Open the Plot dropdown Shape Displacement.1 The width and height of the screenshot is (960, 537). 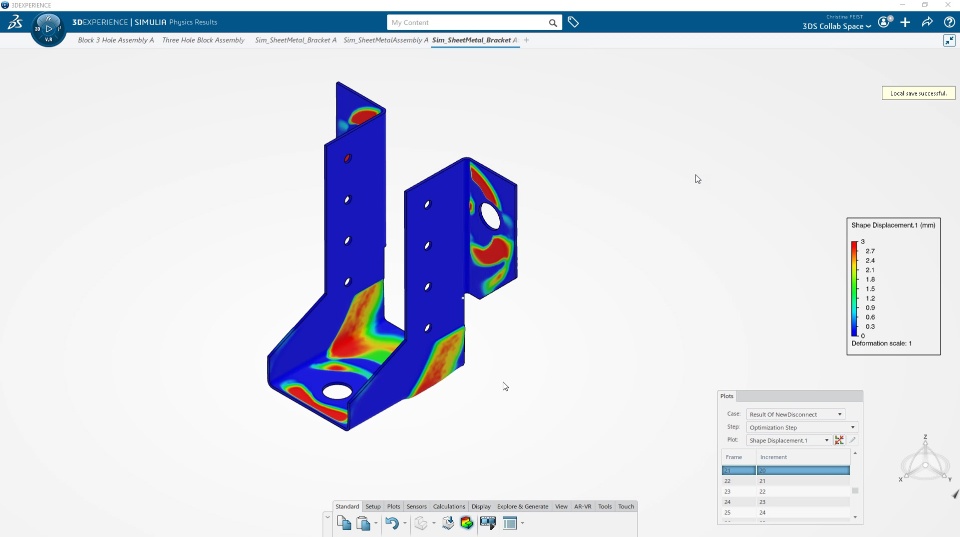[789, 440]
